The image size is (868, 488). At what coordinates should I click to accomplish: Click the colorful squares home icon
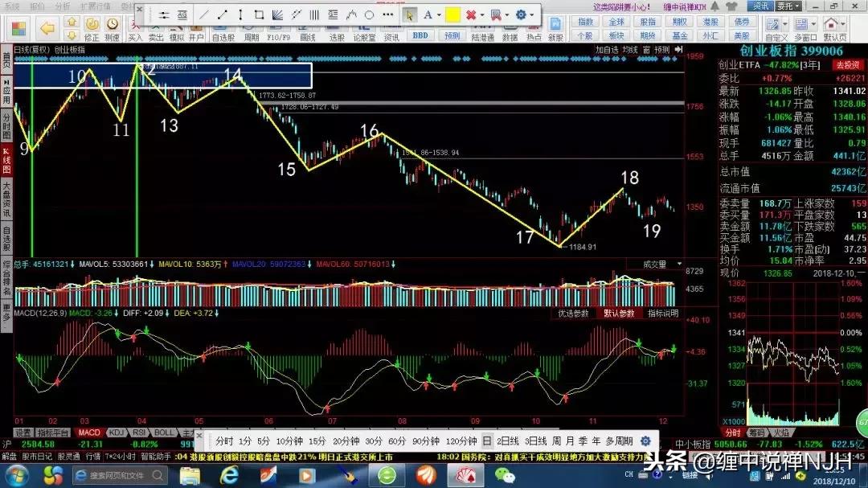click(18, 28)
